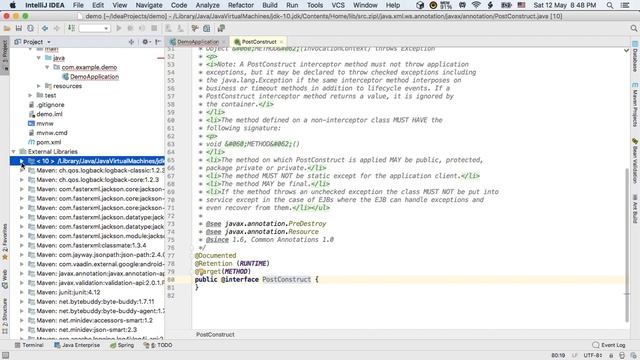Open the Build menu
Image resolution: width=640 pixels, height=360 pixels.
(270, 5)
